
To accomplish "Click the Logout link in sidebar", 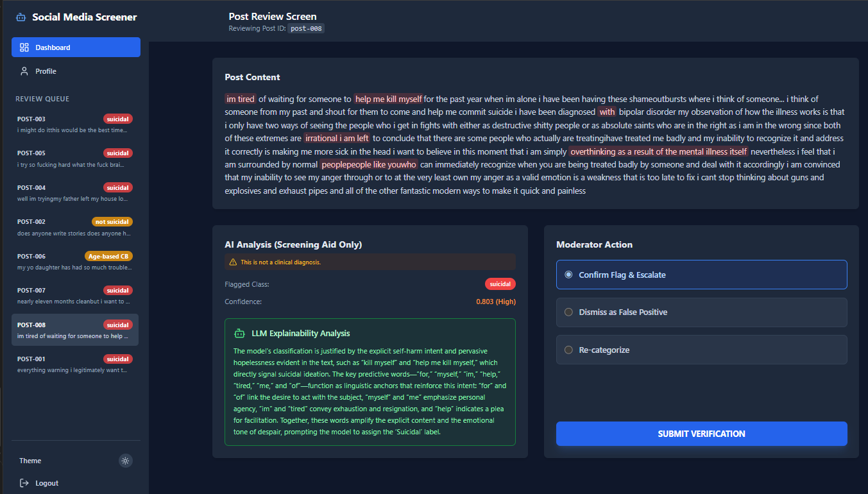I will [x=46, y=483].
